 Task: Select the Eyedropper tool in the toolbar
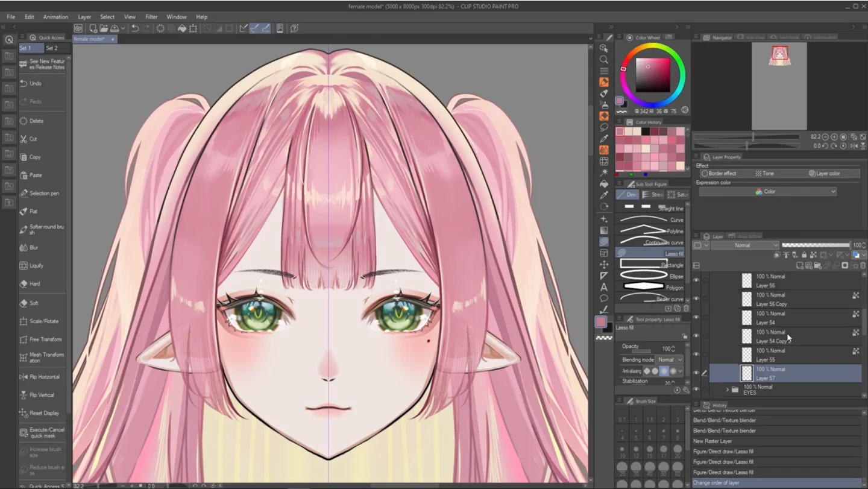click(x=604, y=139)
